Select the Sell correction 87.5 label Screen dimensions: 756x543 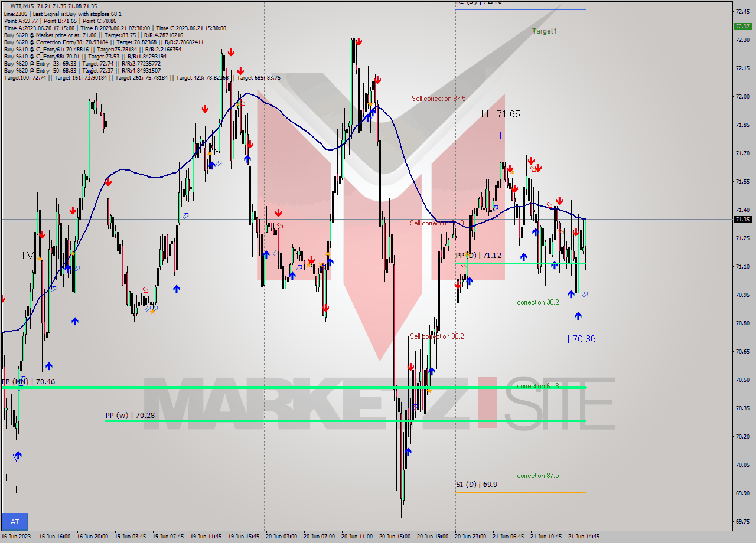pyautogui.click(x=438, y=99)
